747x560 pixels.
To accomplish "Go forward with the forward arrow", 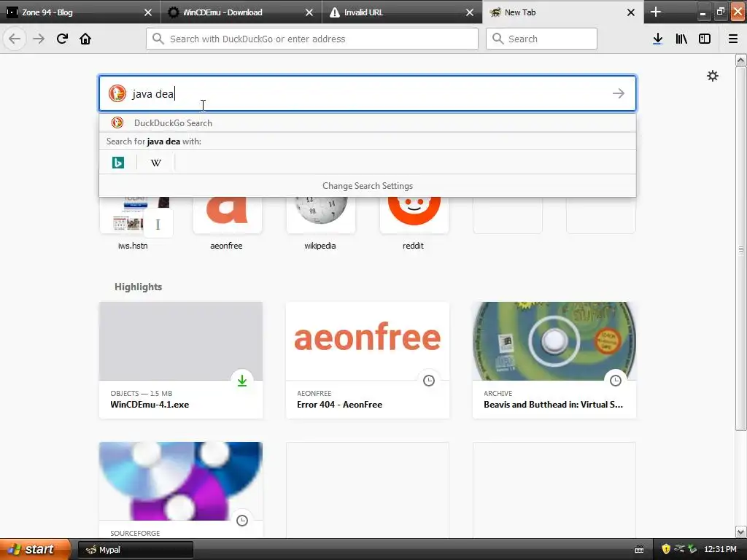I will point(39,39).
